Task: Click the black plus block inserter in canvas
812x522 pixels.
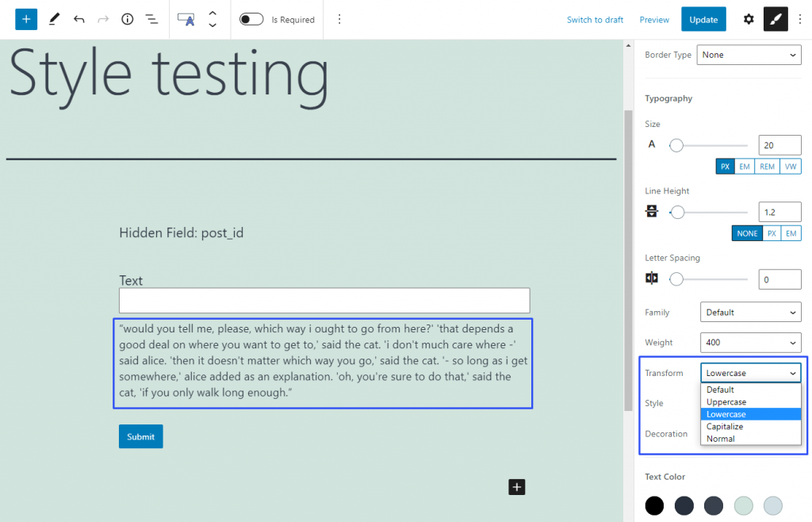Action: pyautogui.click(x=516, y=487)
